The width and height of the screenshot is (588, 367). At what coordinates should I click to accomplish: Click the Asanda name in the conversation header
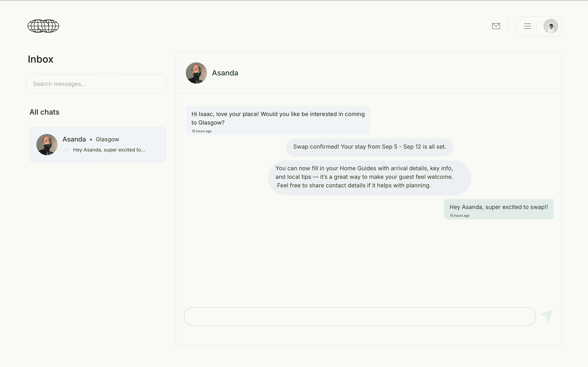pyautogui.click(x=225, y=73)
